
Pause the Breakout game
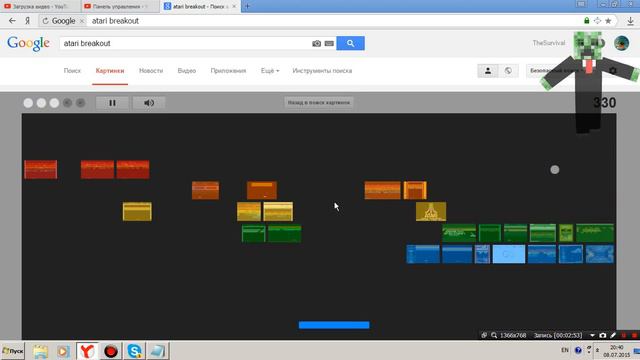(112, 103)
